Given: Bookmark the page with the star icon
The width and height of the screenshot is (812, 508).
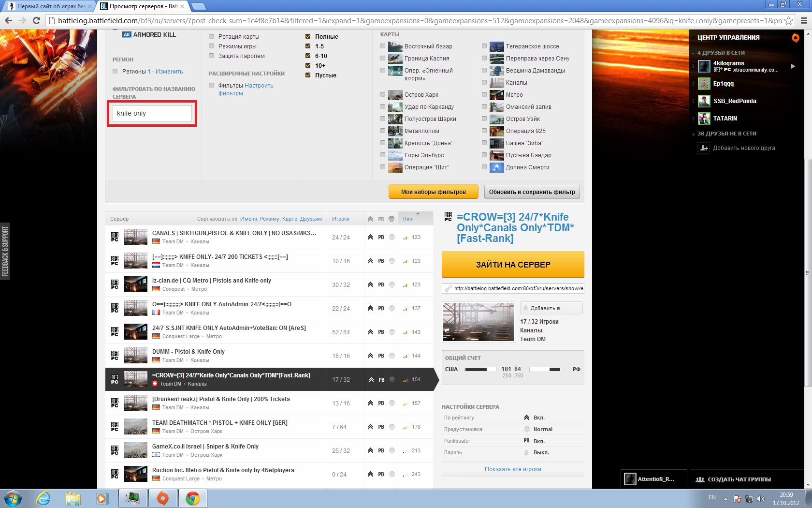Looking at the screenshot, I should (x=788, y=20).
